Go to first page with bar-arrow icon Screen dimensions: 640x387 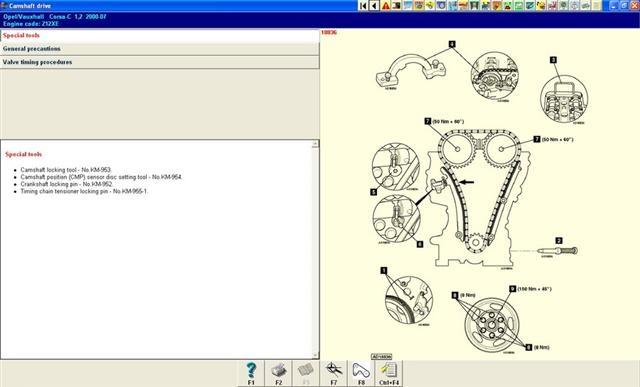tap(362, 6)
